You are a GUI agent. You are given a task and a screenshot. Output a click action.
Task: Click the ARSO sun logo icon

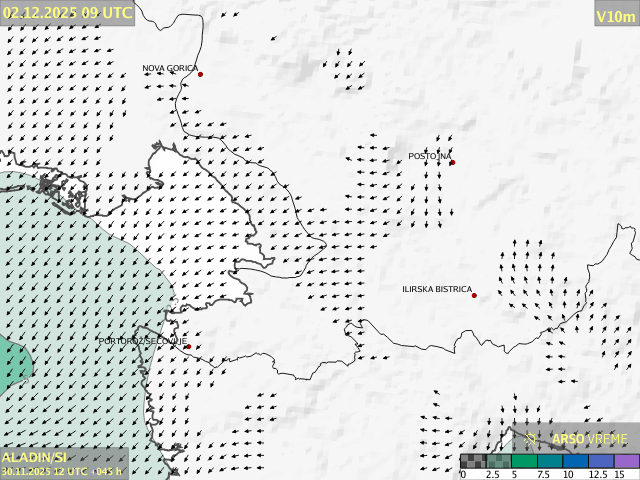click(532, 438)
